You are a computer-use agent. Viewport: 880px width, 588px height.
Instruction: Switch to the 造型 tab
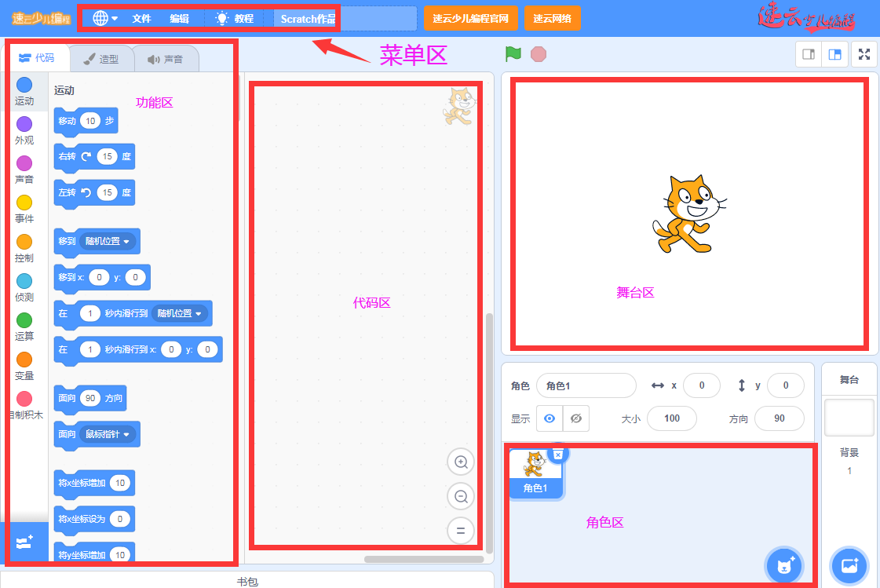tap(100, 58)
